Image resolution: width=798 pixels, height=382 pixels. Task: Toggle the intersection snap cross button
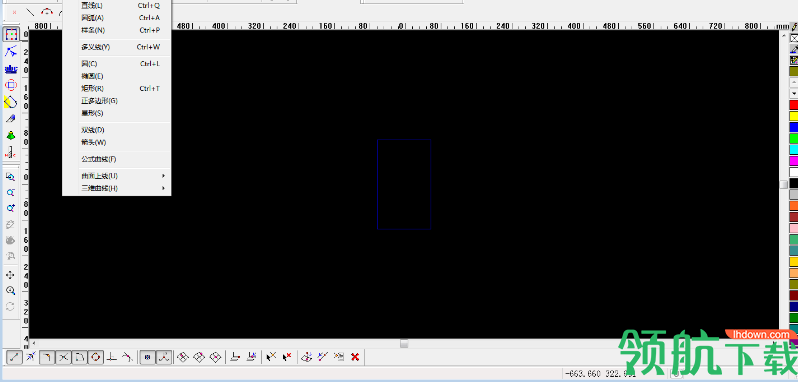click(64, 357)
